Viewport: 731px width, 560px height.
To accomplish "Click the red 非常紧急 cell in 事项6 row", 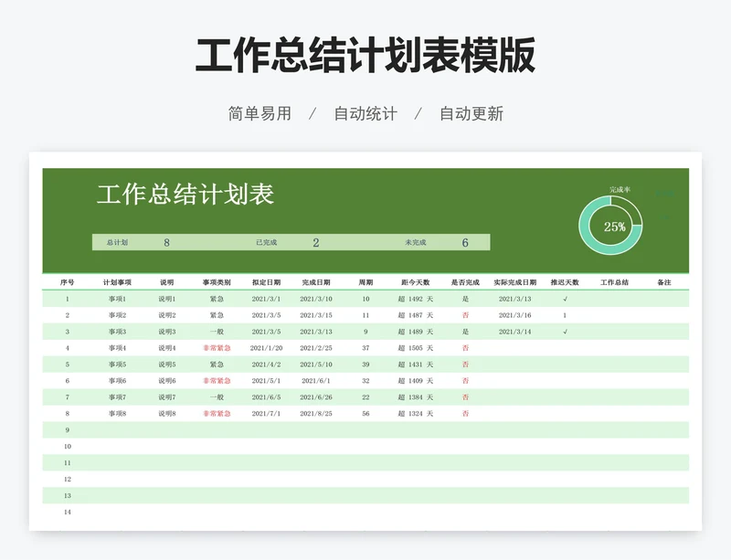I will point(217,381).
